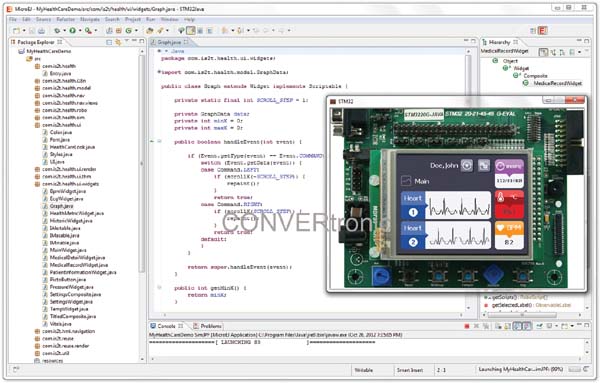Click the green Run toolbar icon
600x383 pixels.
tap(72, 31)
